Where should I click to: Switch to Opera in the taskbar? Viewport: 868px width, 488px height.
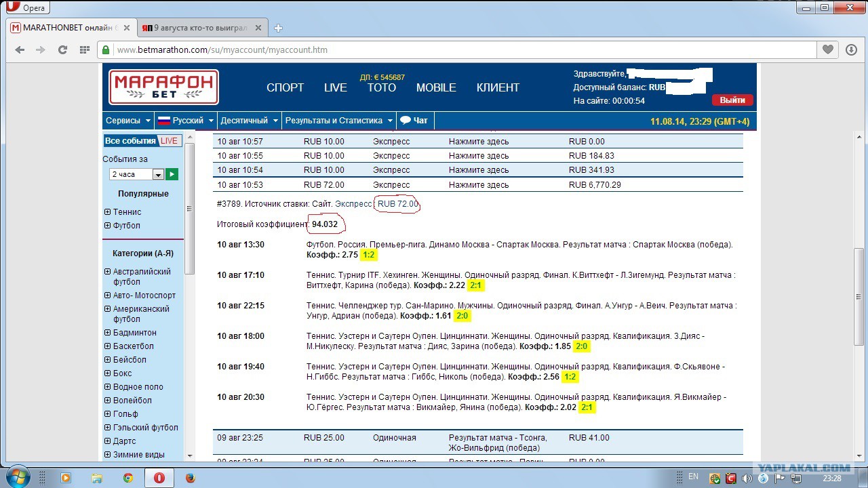(x=159, y=478)
